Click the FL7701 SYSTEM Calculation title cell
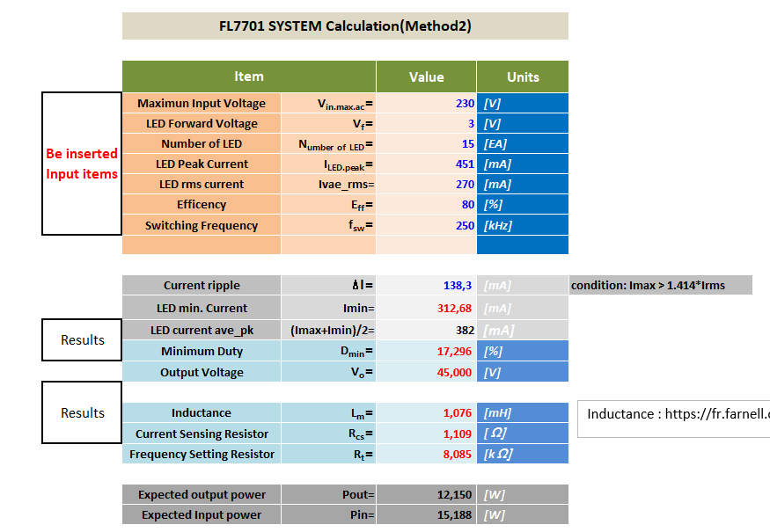770x532 pixels. [x=345, y=26]
